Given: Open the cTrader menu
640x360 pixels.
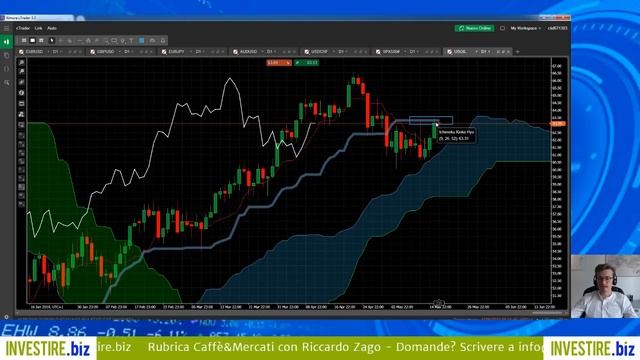Looking at the screenshot, I should (x=23, y=28).
